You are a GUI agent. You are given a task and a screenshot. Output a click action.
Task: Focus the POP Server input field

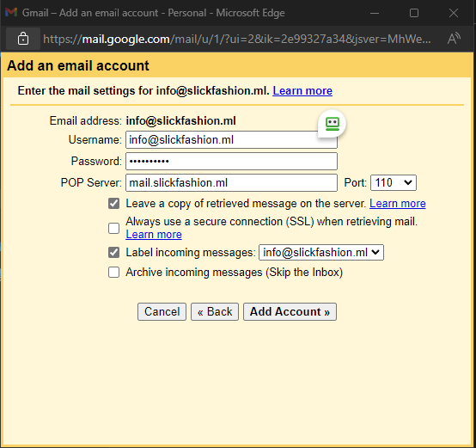231,183
